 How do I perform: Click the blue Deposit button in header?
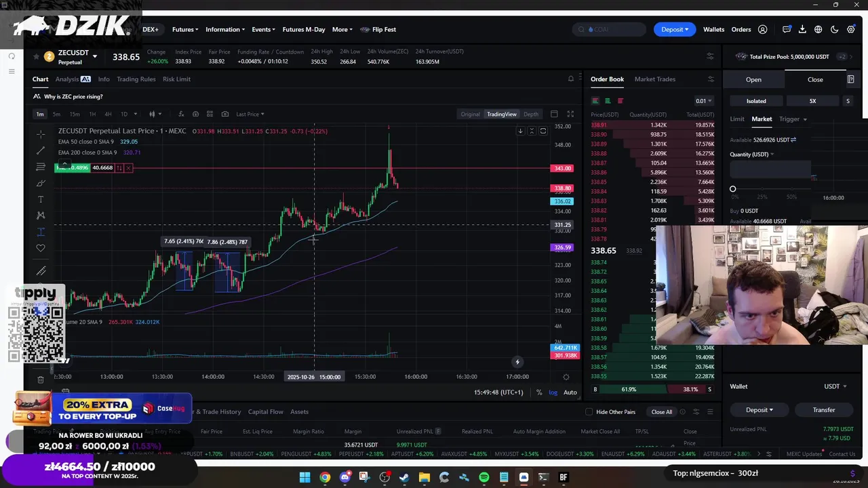click(x=675, y=29)
